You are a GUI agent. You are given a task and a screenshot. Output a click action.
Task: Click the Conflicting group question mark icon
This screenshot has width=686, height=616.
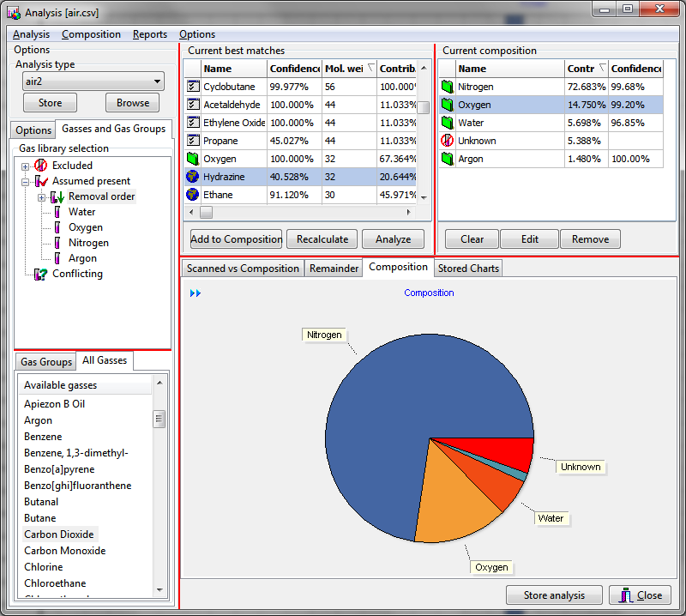coord(40,275)
